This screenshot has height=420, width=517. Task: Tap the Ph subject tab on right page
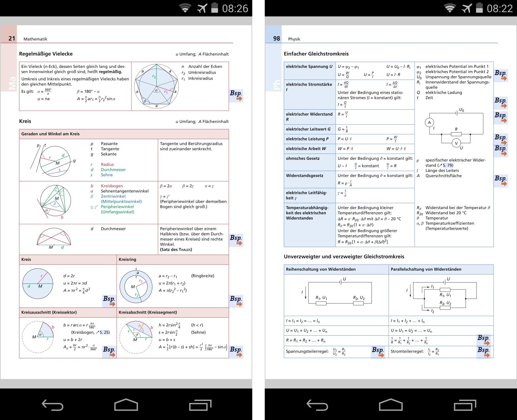(x=277, y=84)
